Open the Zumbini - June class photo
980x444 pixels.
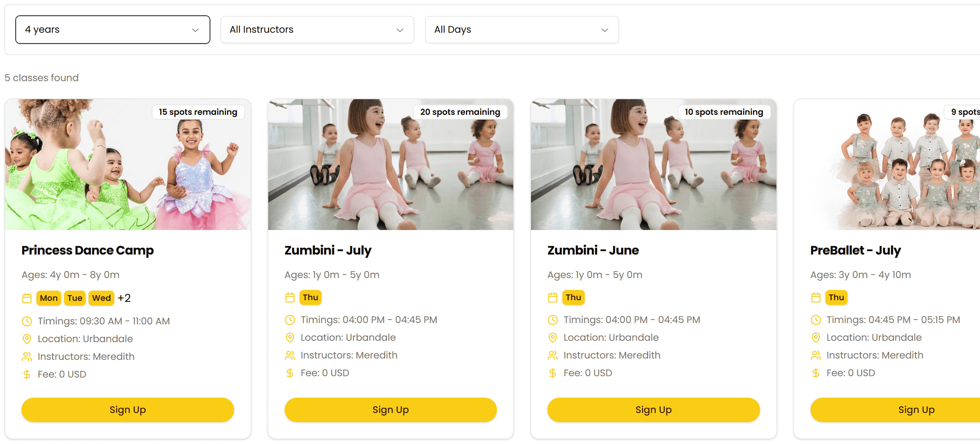(x=653, y=165)
